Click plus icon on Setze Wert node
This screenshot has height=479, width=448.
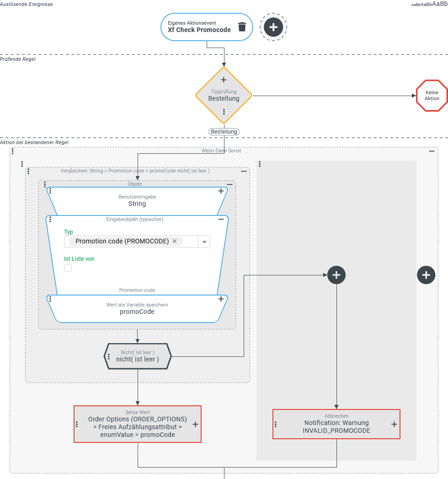coord(195,424)
